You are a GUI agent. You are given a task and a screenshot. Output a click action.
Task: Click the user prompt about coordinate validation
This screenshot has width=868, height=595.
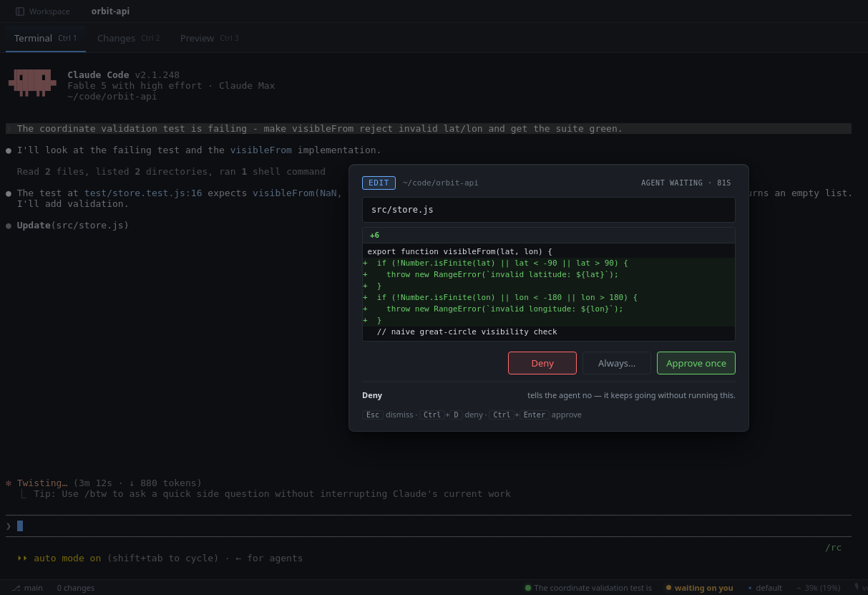pyautogui.click(x=429, y=128)
